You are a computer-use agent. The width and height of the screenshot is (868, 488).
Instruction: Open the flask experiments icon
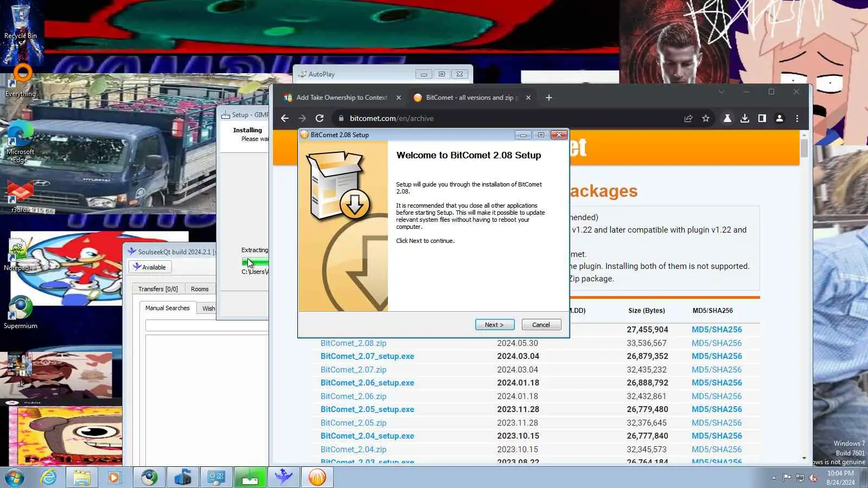pyautogui.click(x=727, y=118)
